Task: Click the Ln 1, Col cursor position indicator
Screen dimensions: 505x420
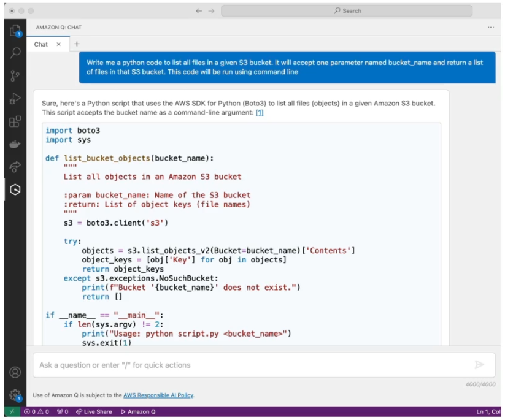Action: [488, 411]
